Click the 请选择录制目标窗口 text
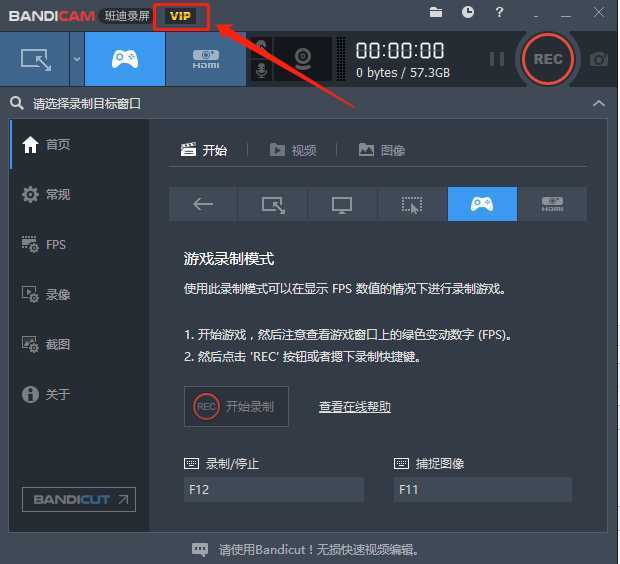Screen dimensions: 620x564 (87, 104)
